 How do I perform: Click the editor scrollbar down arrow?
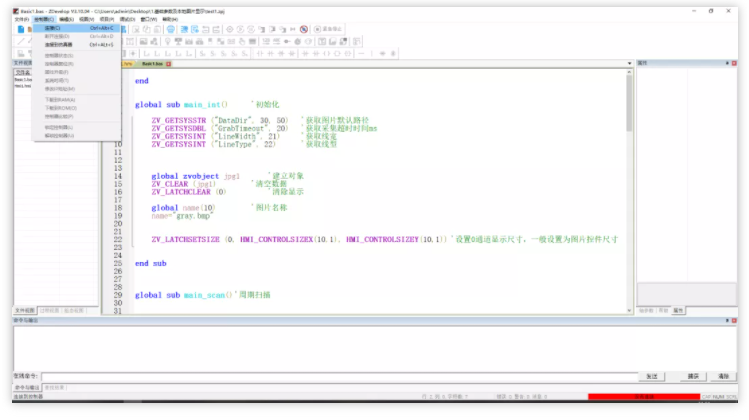(x=629, y=311)
